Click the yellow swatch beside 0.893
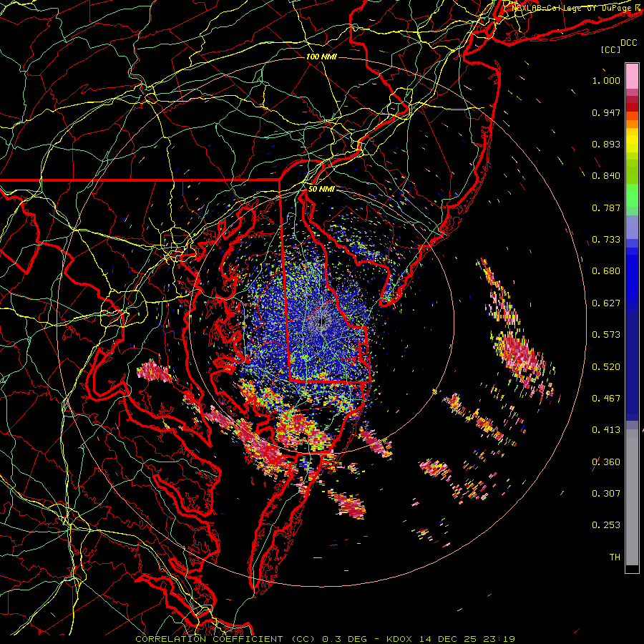This screenshot has width=644, height=644. [632, 144]
